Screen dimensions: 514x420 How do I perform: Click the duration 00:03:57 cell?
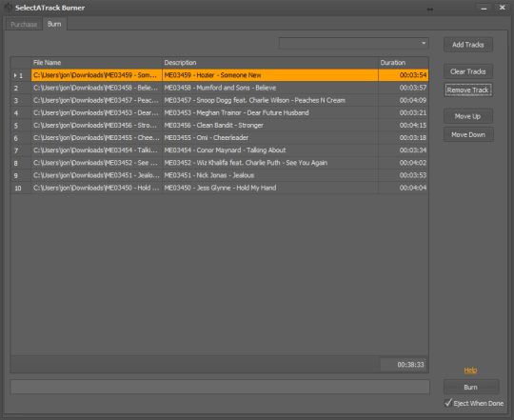tap(404, 88)
